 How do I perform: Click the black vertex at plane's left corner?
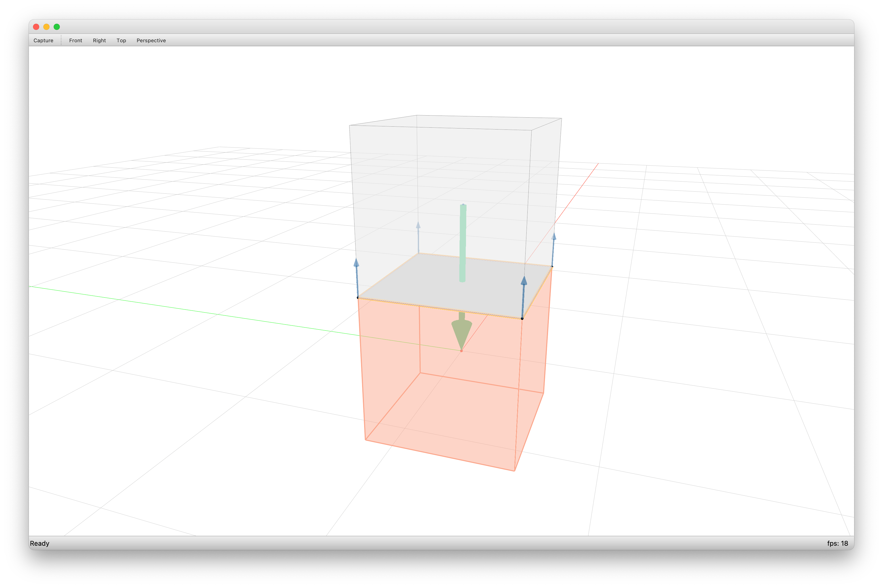pos(358,298)
